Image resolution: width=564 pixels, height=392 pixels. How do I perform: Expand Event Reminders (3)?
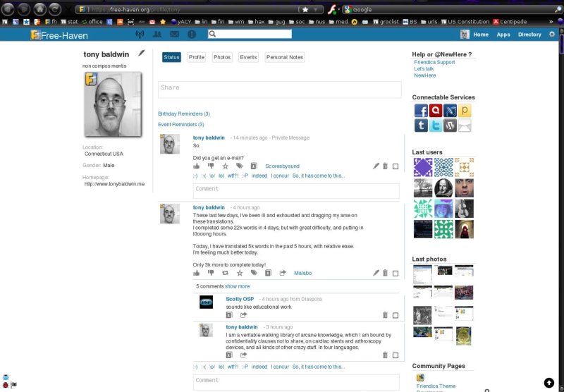(181, 124)
